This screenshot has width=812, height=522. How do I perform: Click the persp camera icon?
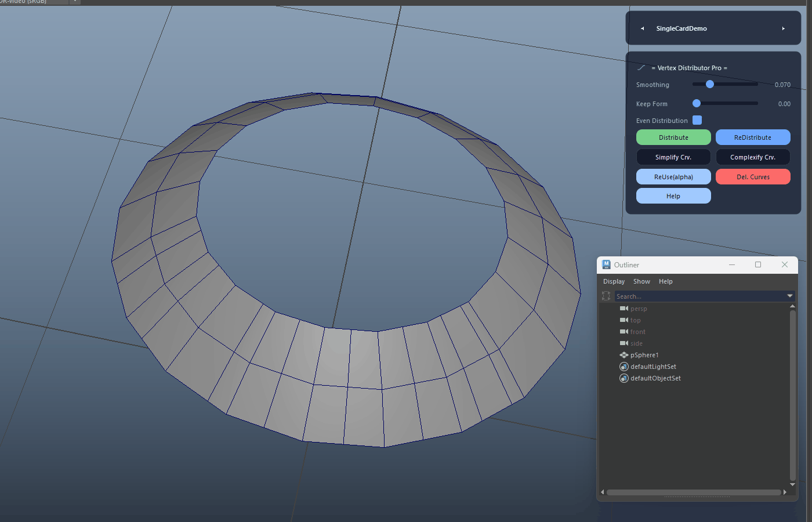[x=624, y=309]
